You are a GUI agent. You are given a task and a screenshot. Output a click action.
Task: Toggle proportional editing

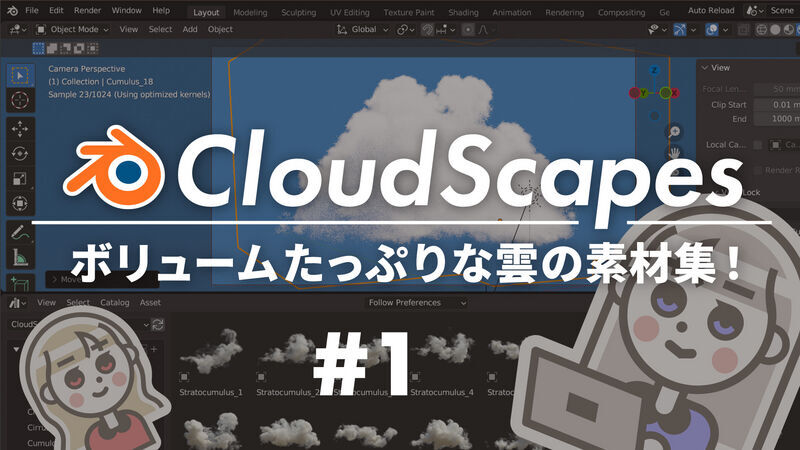[x=468, y=30]
